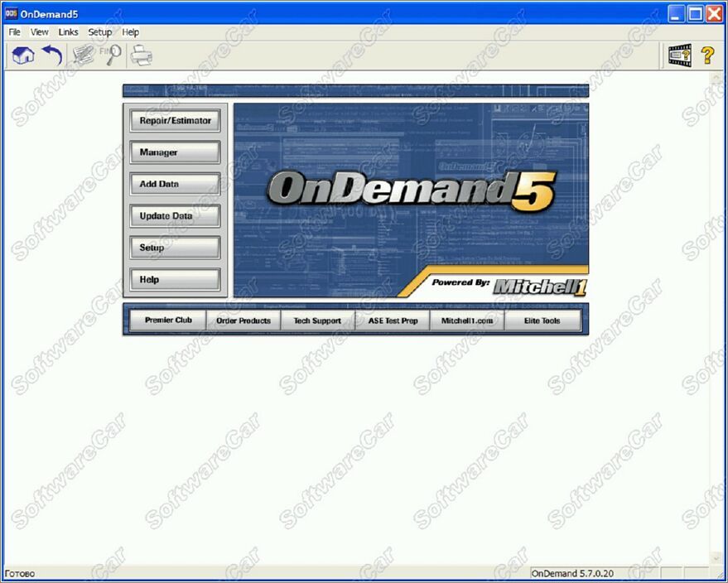Open the Links menu
The image size is (728, 583).
(69, 32)
